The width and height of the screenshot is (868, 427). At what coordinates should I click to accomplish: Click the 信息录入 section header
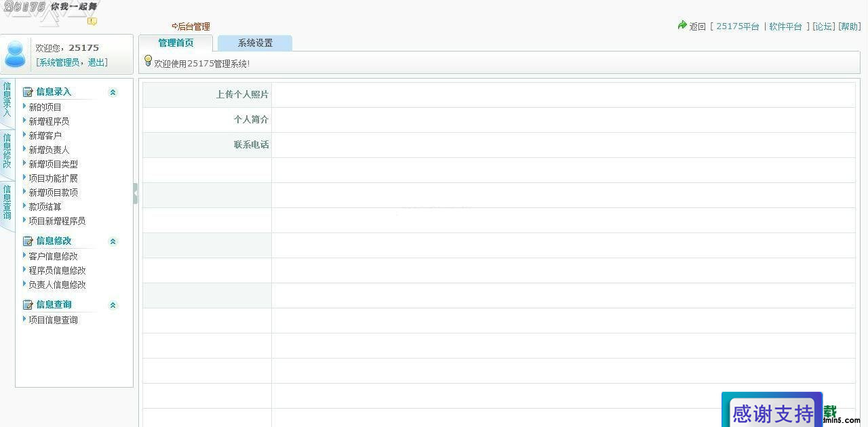point(54,92)
